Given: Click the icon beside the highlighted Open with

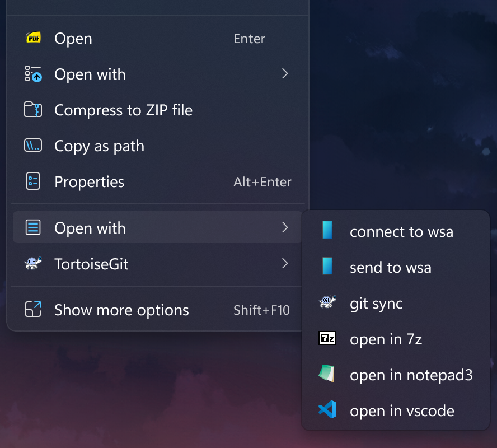Looking at the screenshot, I should click(33, 228).
